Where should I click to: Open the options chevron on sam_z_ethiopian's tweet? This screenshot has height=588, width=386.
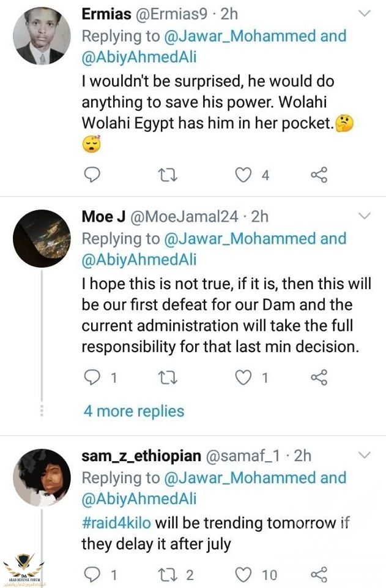point(364,455)
